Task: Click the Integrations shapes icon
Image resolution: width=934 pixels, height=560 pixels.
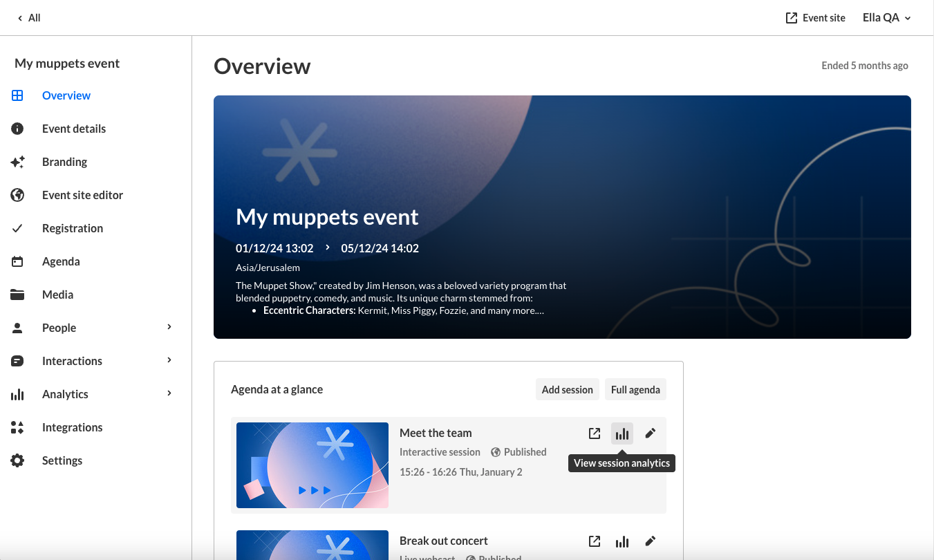Action: (x=17, y=427)
